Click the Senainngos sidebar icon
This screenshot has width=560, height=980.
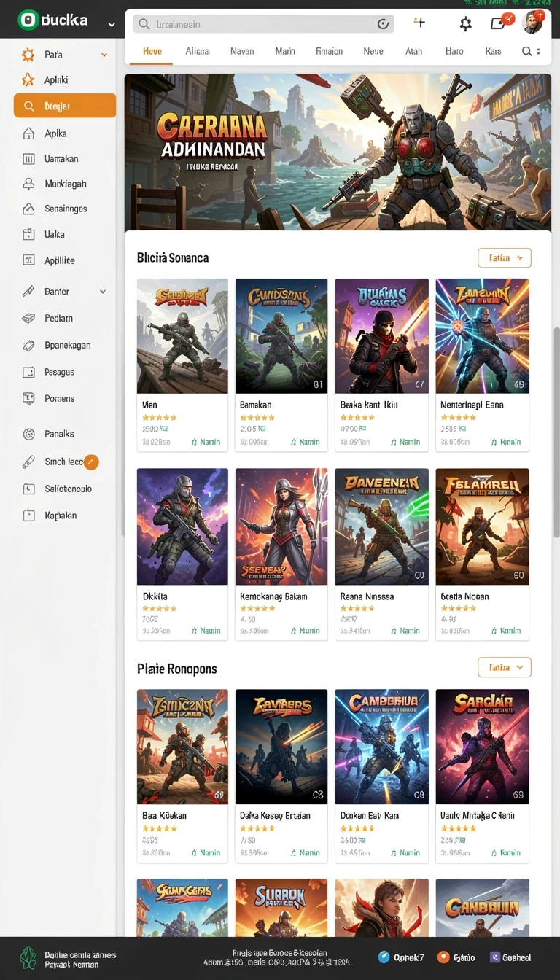coord(29,209)
